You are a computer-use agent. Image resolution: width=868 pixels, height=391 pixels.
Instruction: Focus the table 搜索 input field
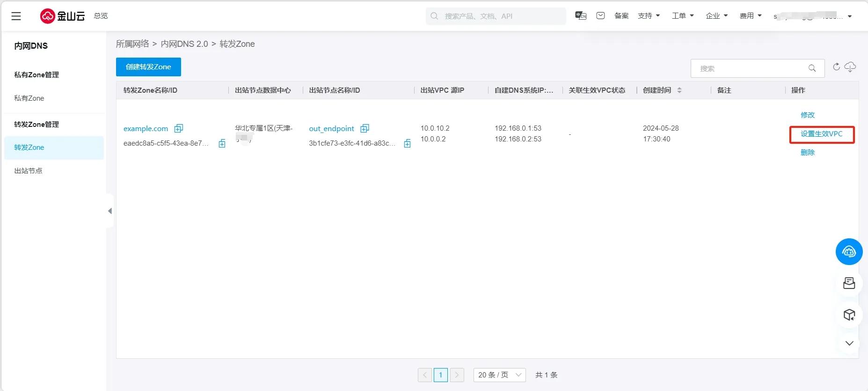pyautogui.click(x=751, y=68)
